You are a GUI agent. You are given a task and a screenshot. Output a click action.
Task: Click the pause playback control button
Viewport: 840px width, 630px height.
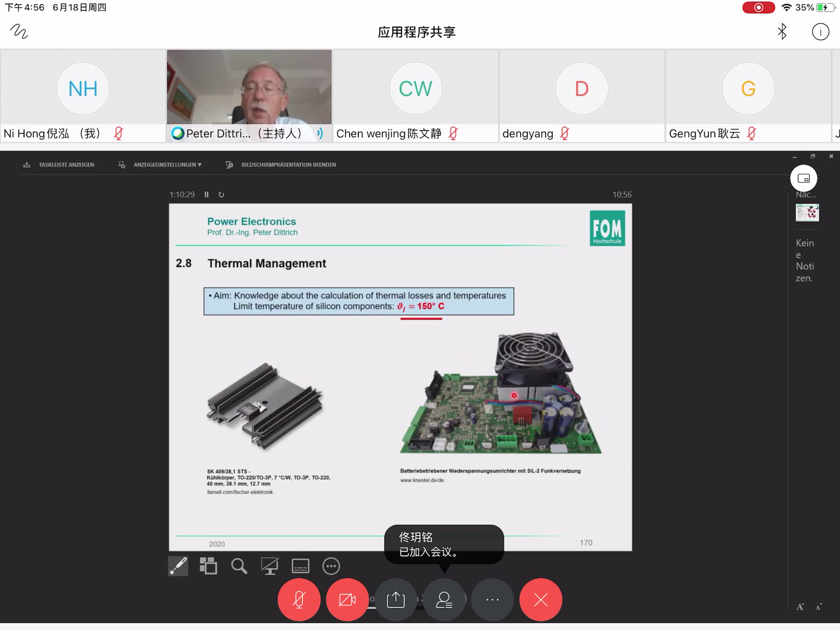click(207, 194)
